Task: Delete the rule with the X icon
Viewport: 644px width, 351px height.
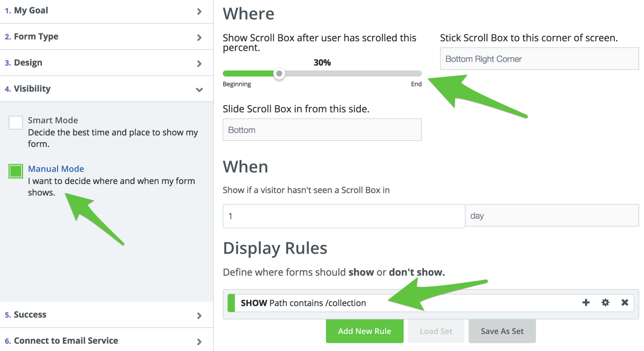Action: pyautogui.click(x=625, y=302)
